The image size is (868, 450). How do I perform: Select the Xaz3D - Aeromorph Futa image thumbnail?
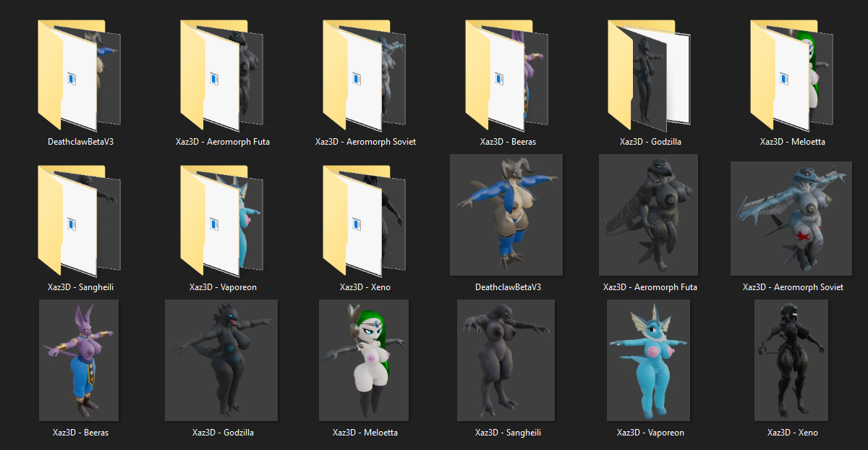pyautogui.click(x=649, y=215)
